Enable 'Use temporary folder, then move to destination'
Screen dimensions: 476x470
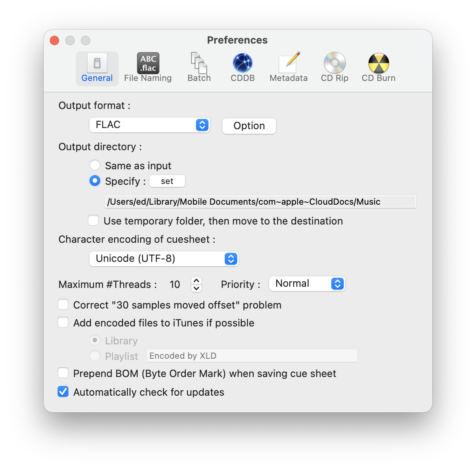point(93,220)
